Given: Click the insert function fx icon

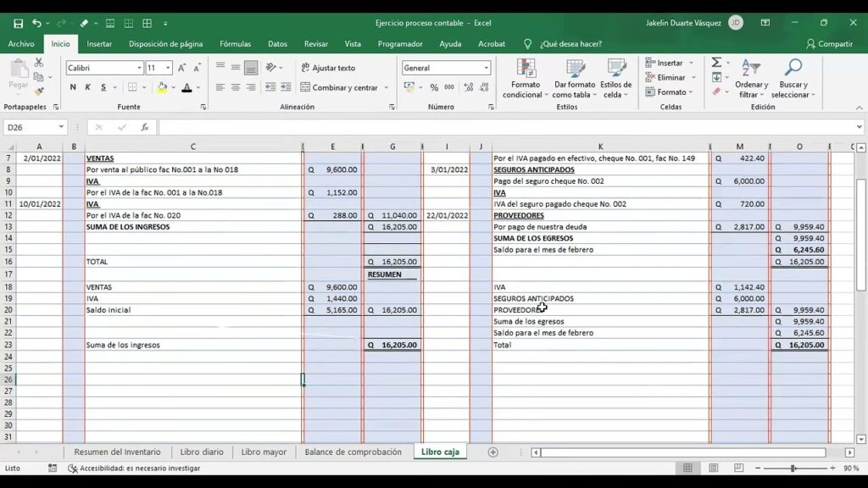Looking at the screenshot, I should pyautogui.click(x=145, y=127).
